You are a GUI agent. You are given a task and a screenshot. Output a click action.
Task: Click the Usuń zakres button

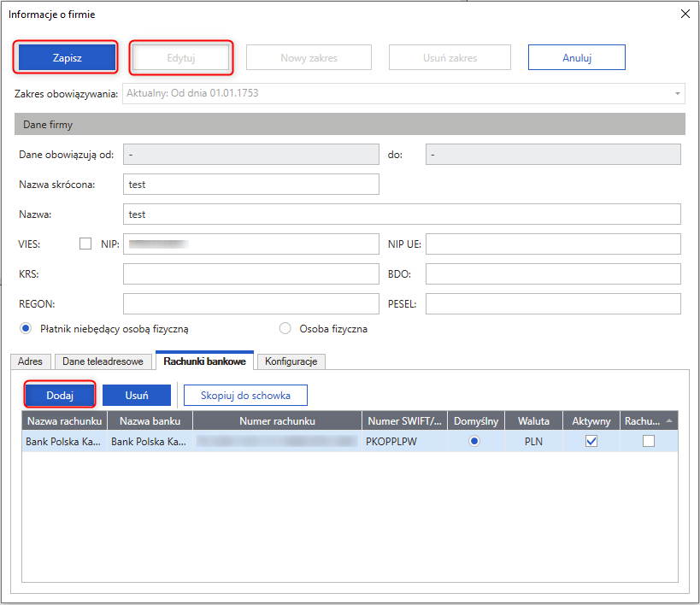(450, 57)
